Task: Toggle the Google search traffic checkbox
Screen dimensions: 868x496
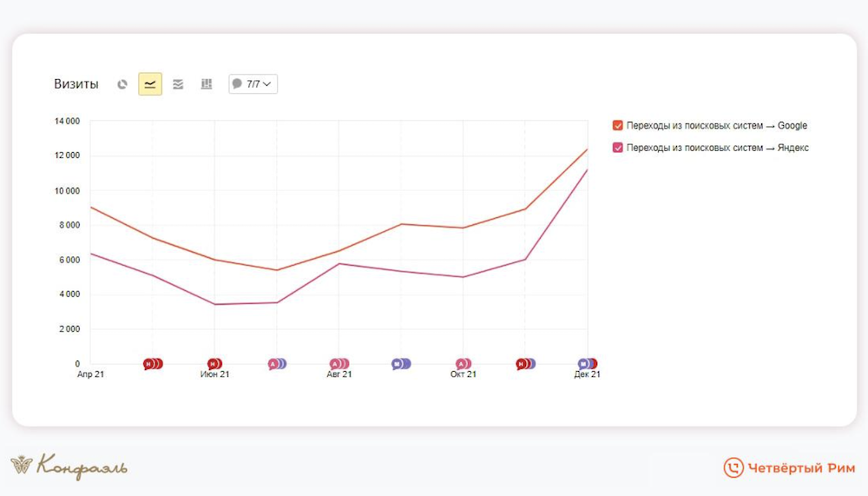Action: (x=618, y=125)
